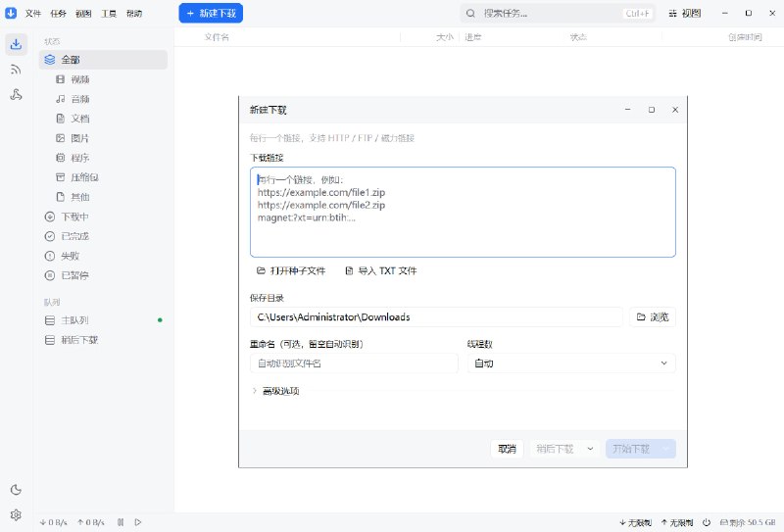784x532 pixels.
Task: Open the 稍后下载 queue
Action: (103, 340)
